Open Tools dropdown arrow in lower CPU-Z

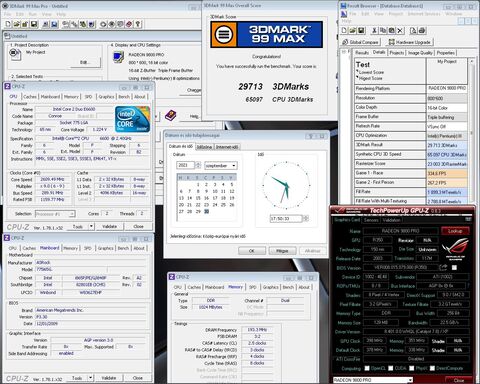(x=90, y=378)
